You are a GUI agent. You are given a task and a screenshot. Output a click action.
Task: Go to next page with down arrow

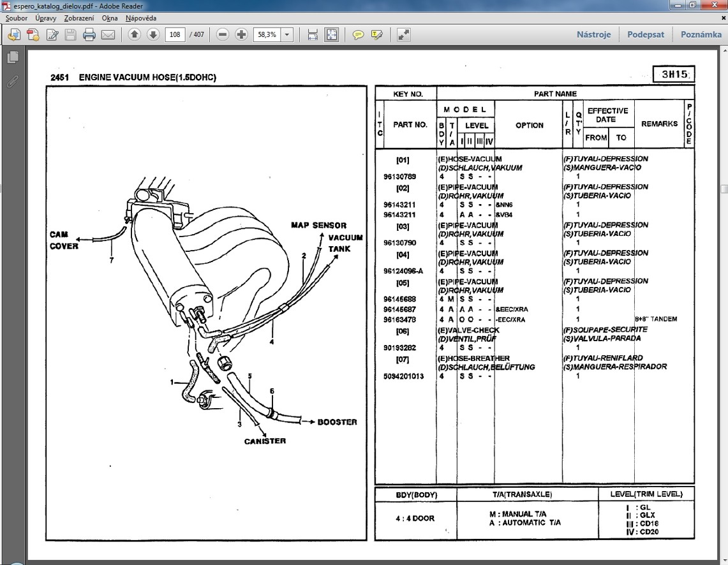153,35
